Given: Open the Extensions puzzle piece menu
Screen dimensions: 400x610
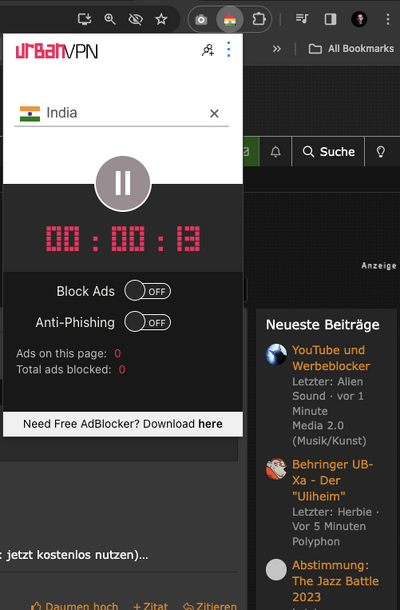Looking at the screenshot, I should tap(258, 19).
